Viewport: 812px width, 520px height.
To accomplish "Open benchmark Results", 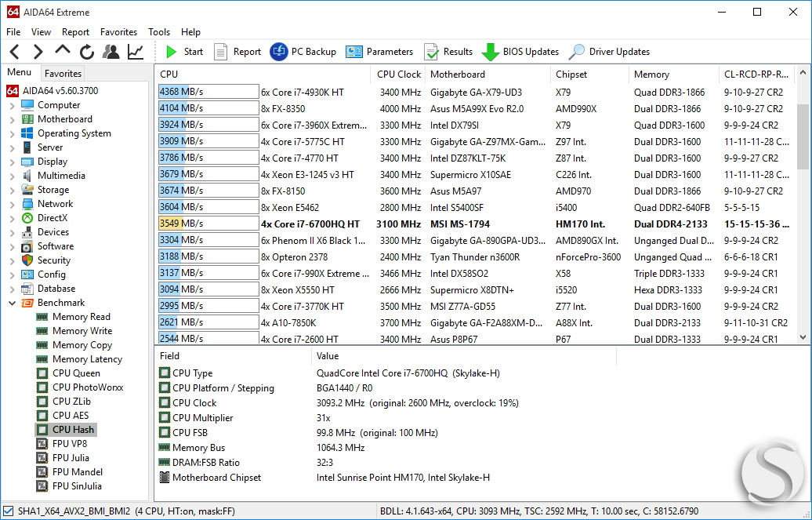I will (x=448, y=52).
